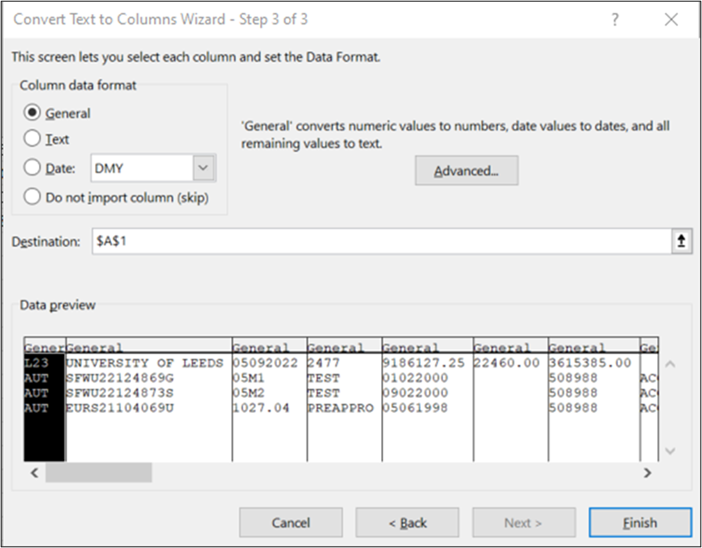Click the 01022000 preview cell
This screenshot has height=548, width=702.
click(x=415, y=378)
